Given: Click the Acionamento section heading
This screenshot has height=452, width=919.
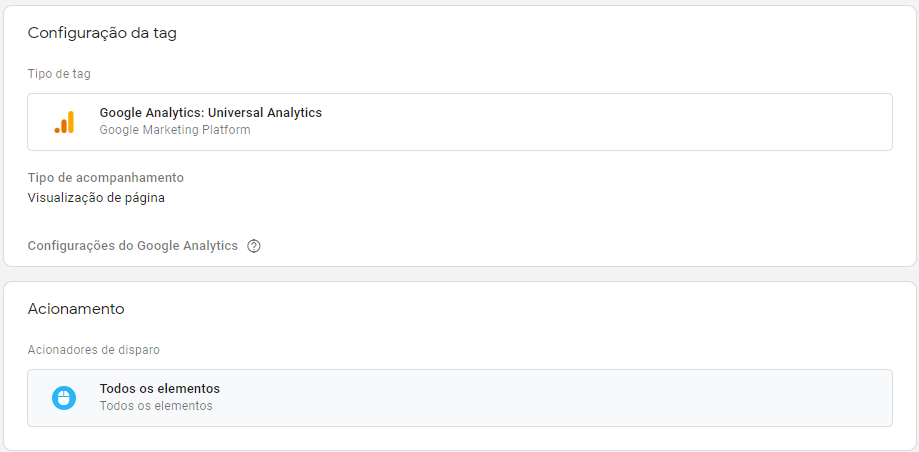Looking at the screenshot, I should pyautogui.click(x=76, y=309).
